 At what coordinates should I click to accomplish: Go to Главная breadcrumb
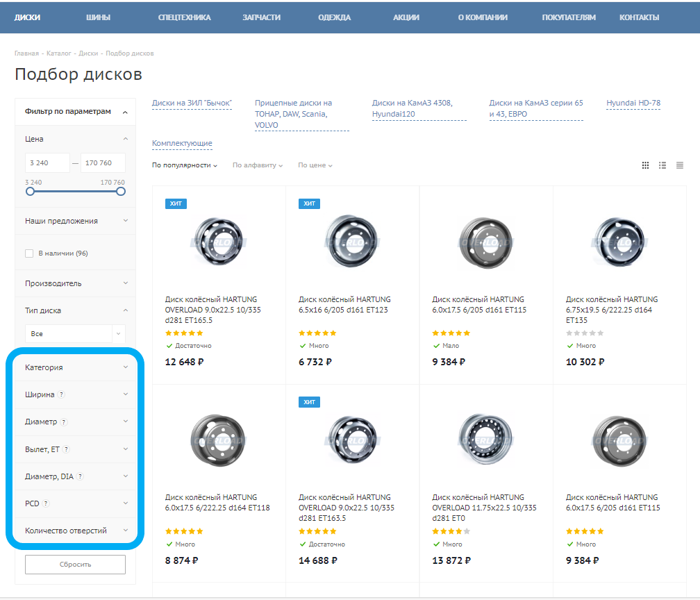click(x=27, y=53)
